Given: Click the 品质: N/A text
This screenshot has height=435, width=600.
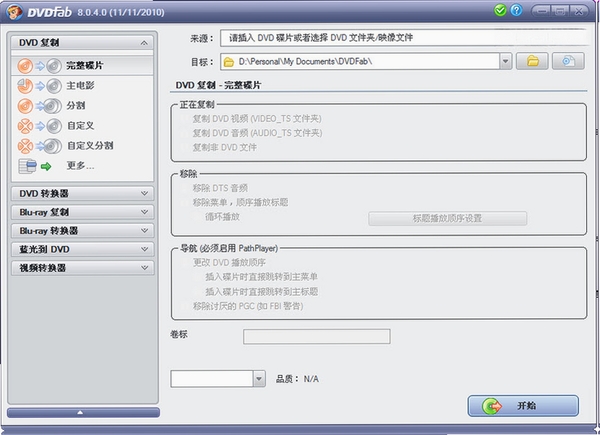Looking at the screenshot, I should coord(297,379).
